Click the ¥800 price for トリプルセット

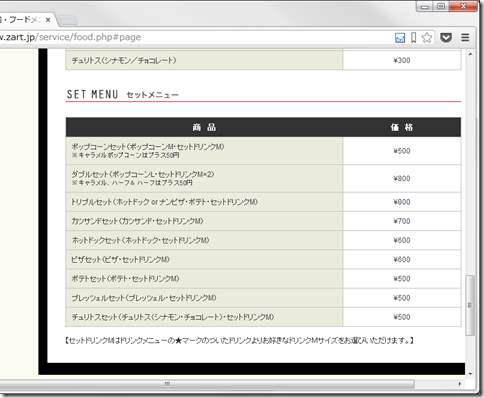pos(402,202)
